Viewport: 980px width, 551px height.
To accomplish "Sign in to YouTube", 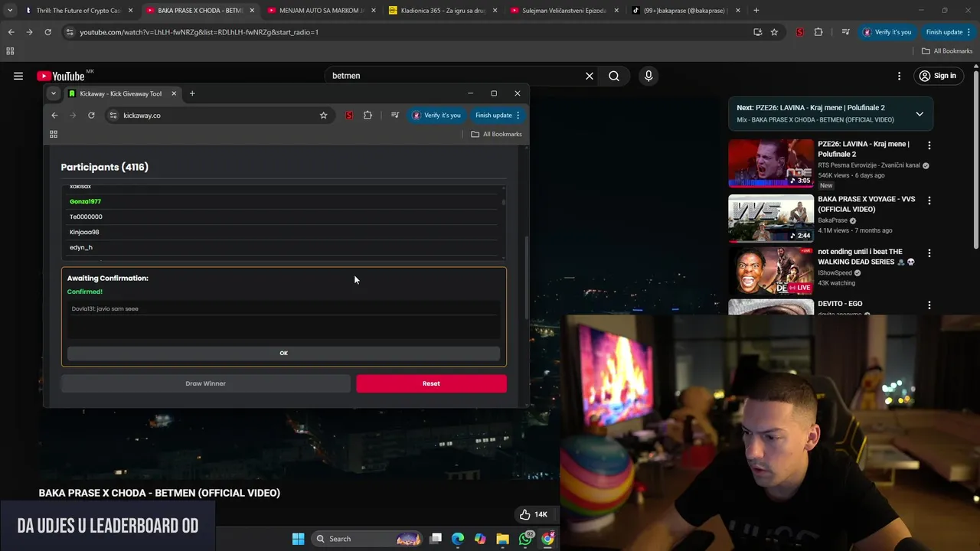I will pos(938,76).
